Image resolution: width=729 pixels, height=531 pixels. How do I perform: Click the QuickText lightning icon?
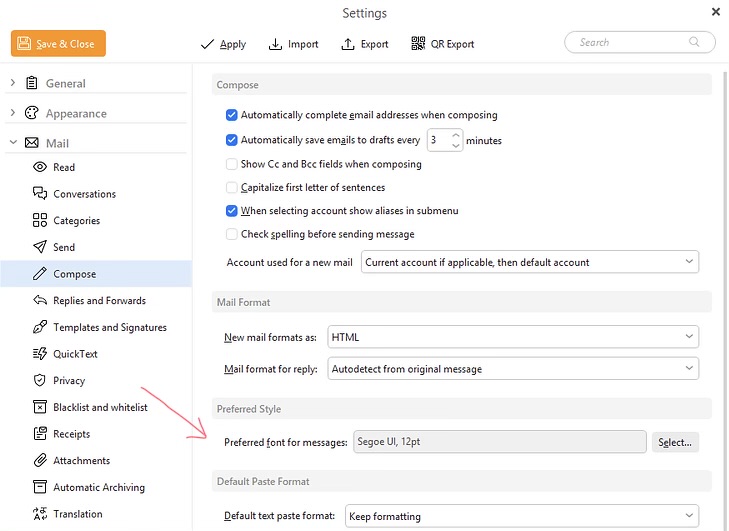point(40,353)
